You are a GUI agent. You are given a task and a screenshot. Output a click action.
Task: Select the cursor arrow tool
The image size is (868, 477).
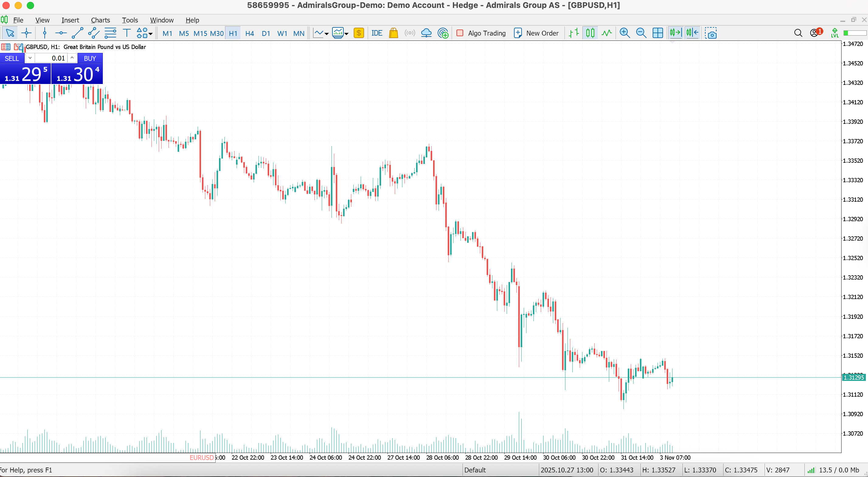click(x=10, y=33)
